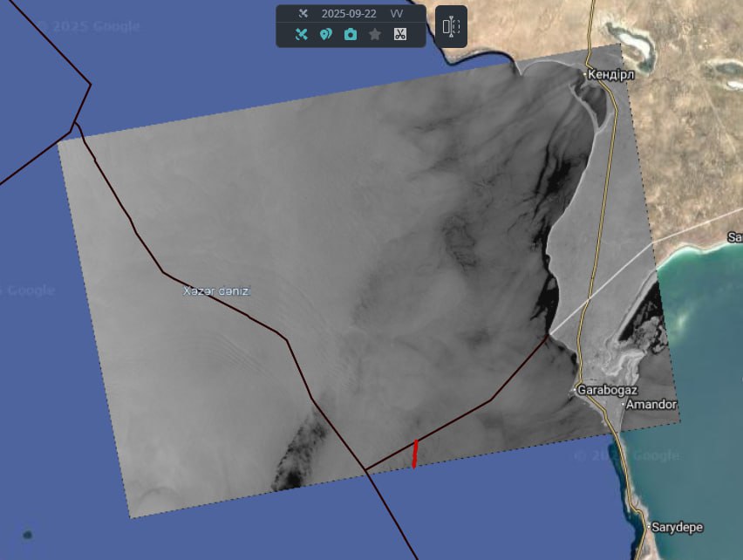
Task: Open the VV polarization selector
Action: tap(397, 14)
